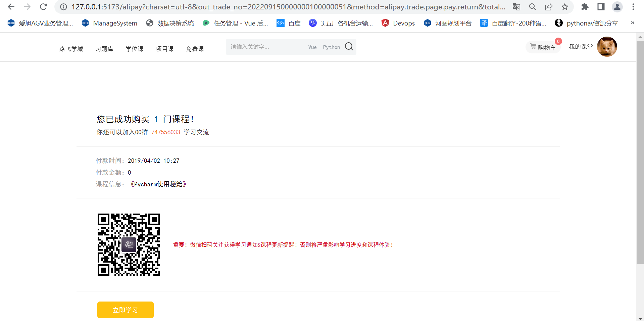644x321 pixels.
Task: Open the Devops bookmark
Action: 398,23
